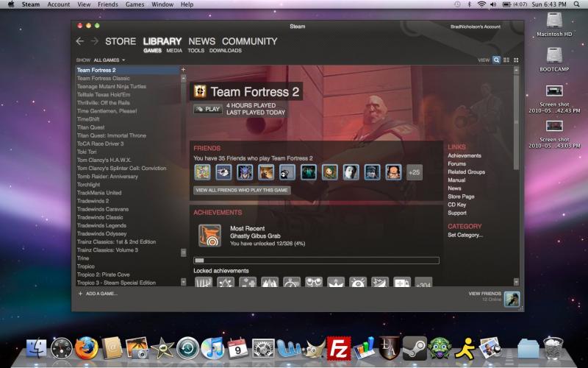588x368 pixels.
Task: Click the forward navigation arrow
Action: pos(94,41)
